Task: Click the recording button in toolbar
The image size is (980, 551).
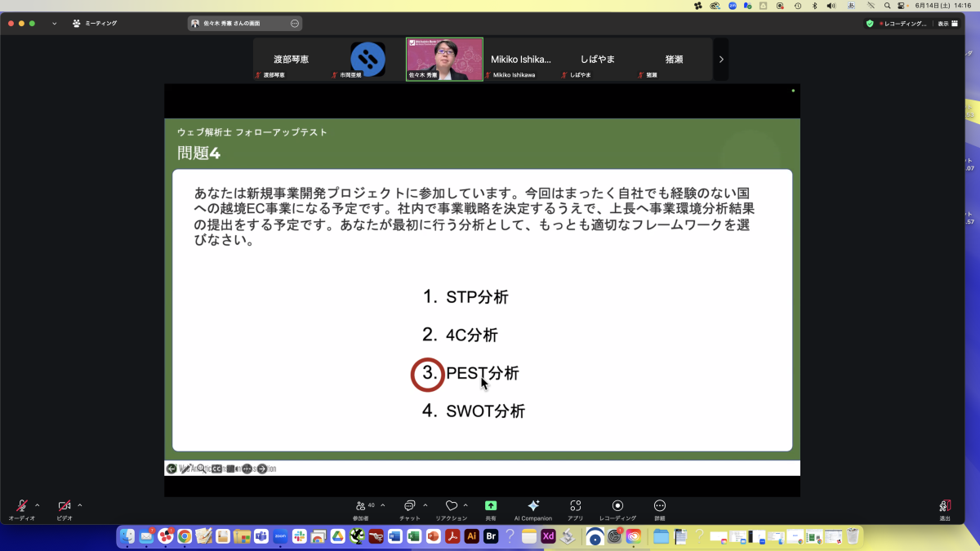Action: point(617,506)
